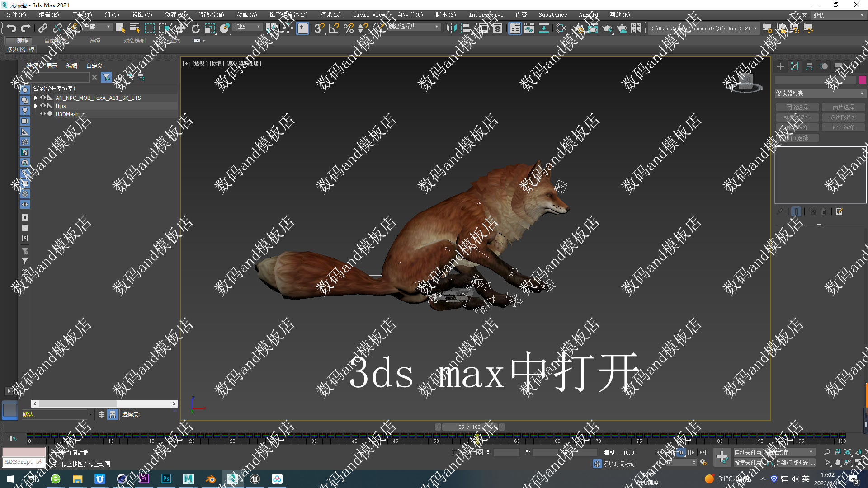
Task: Open the 渲染(R) menu
Action: [330, 15]
